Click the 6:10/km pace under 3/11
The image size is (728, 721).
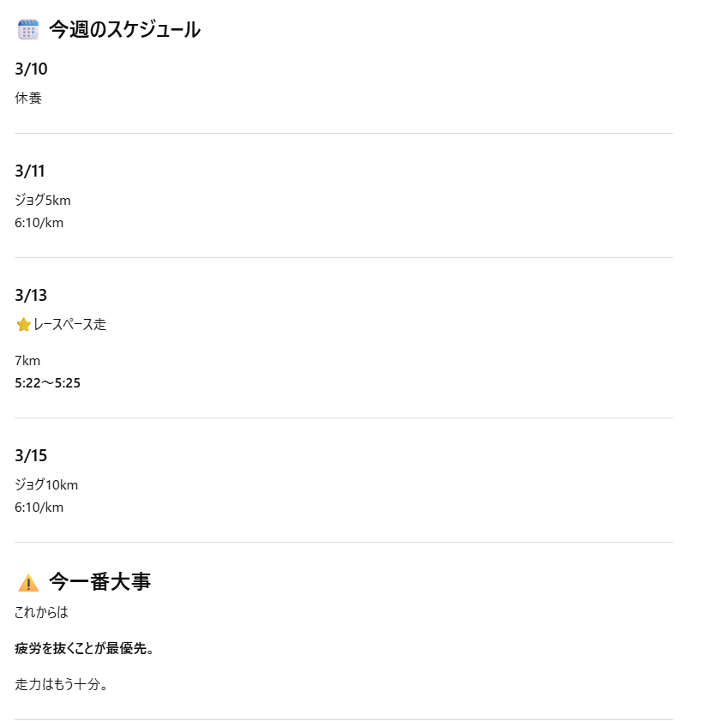pos(39,223)
